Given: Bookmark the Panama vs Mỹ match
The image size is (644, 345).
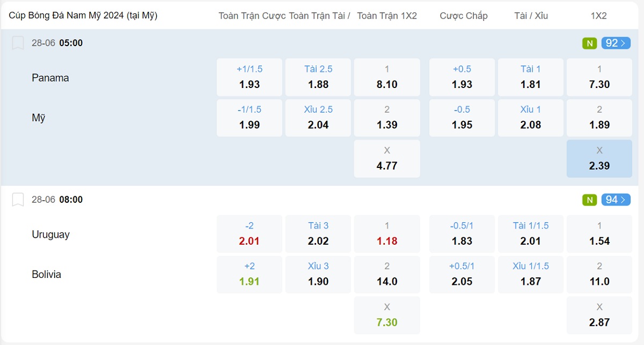Looking at the screenshot, I should (18, 43).
